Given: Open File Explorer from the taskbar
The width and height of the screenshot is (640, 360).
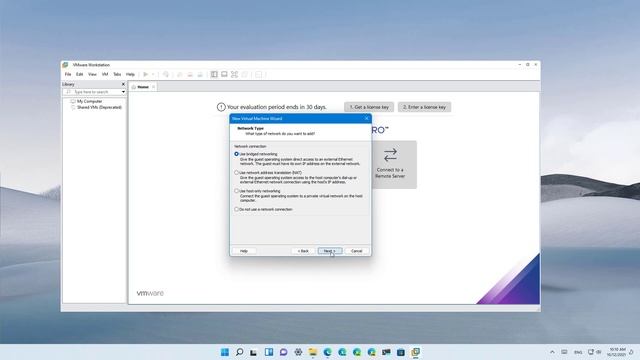Looking at the screenshot, I should coord(313,352).
